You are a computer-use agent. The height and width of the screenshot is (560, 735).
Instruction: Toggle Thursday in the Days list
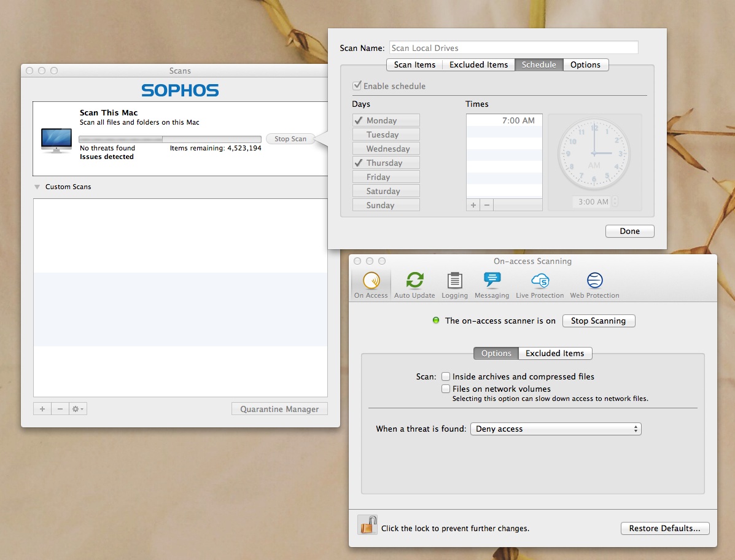click(x=386, y=163)
